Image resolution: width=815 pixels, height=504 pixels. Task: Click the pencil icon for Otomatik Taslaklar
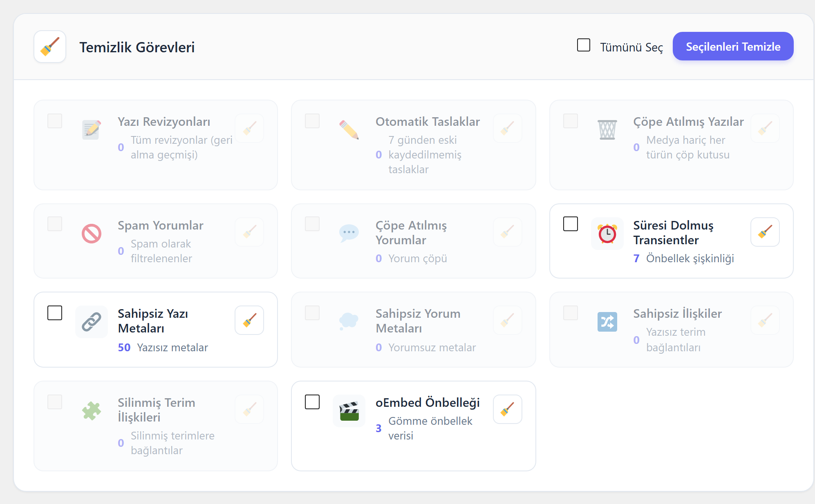(x=349, y=130)
